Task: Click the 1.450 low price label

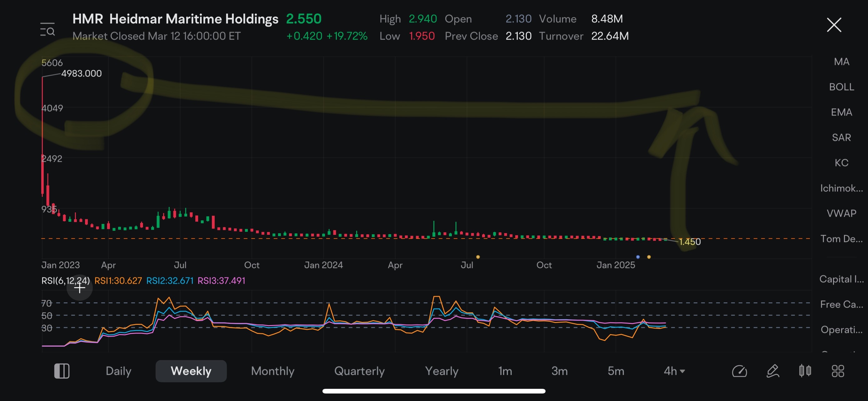Action: tap(689, 242)
